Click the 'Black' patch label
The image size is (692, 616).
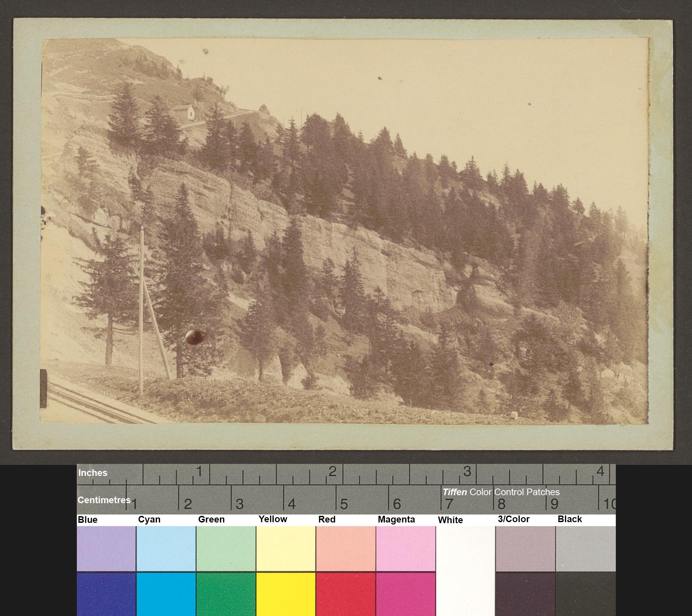pyautogui.click(x=570, y=519)
